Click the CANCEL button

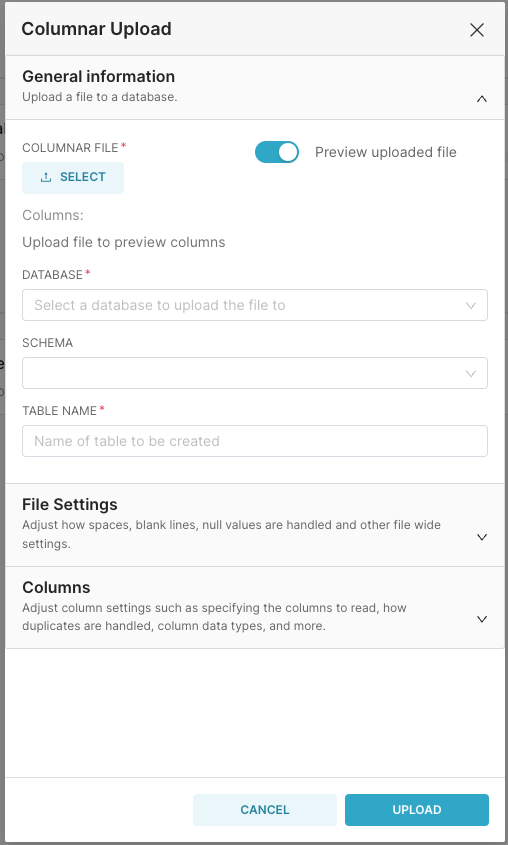pos(265,809)
